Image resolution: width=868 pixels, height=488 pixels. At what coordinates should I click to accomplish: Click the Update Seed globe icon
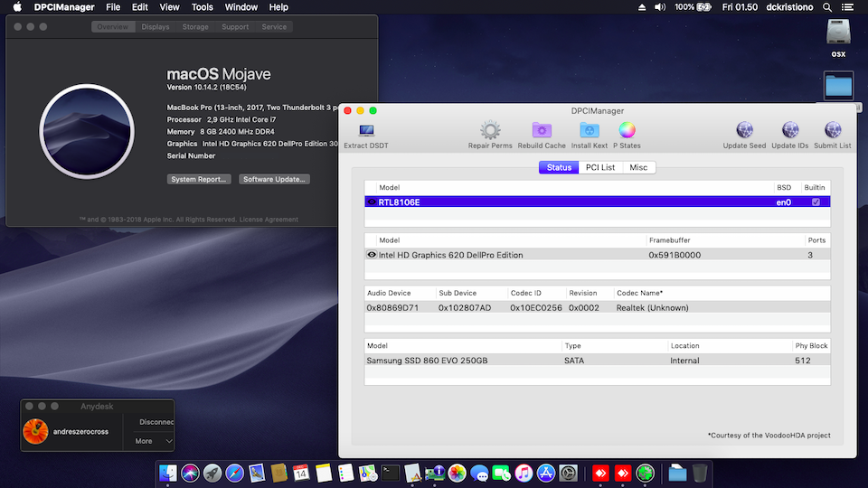744,131
